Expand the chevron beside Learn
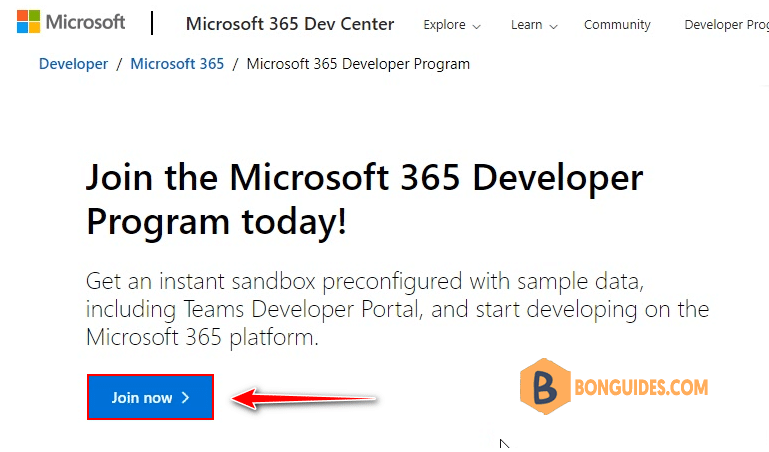Viewport: 769px width, 452px height. click(553, 26)
